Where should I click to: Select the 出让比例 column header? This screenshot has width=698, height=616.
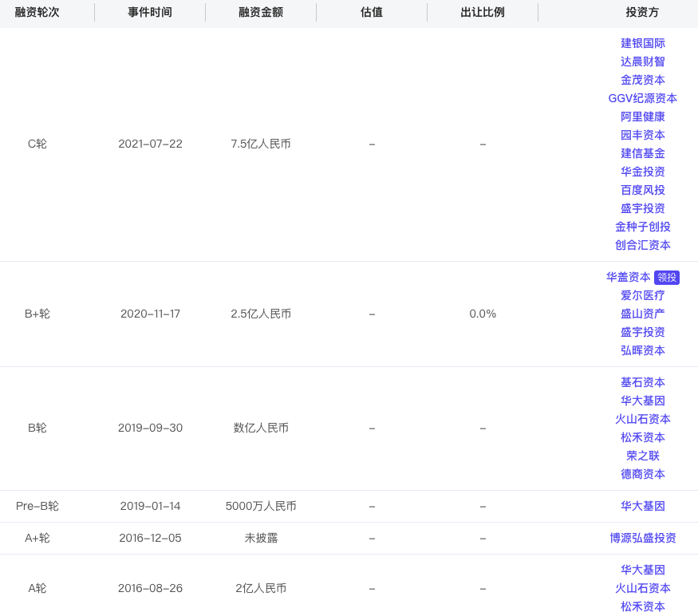(483, 12)
